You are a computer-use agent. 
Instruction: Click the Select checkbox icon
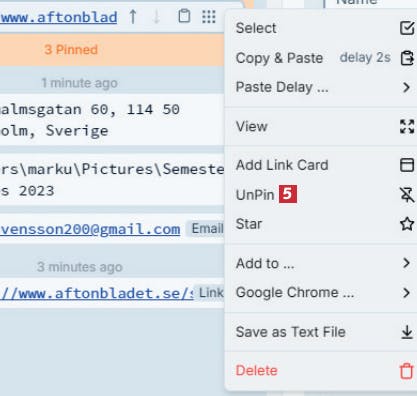click(407, 28)
